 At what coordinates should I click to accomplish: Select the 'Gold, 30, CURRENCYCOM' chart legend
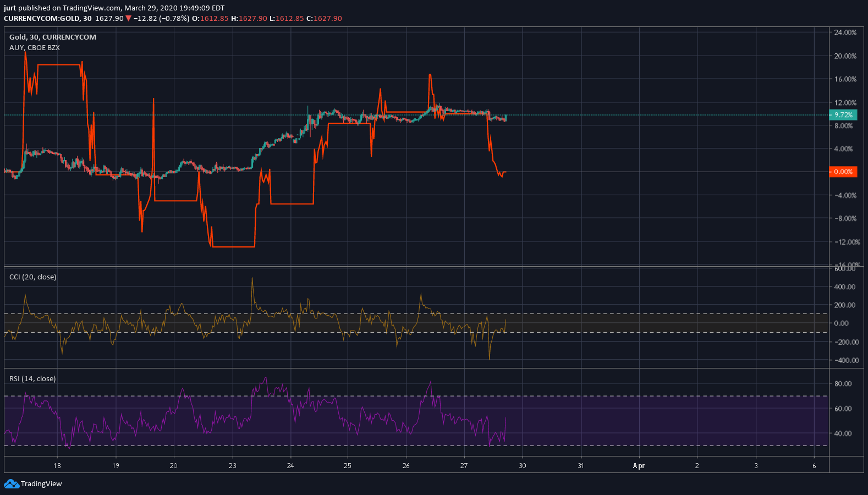pyautogui.click(x=53, y=37)
